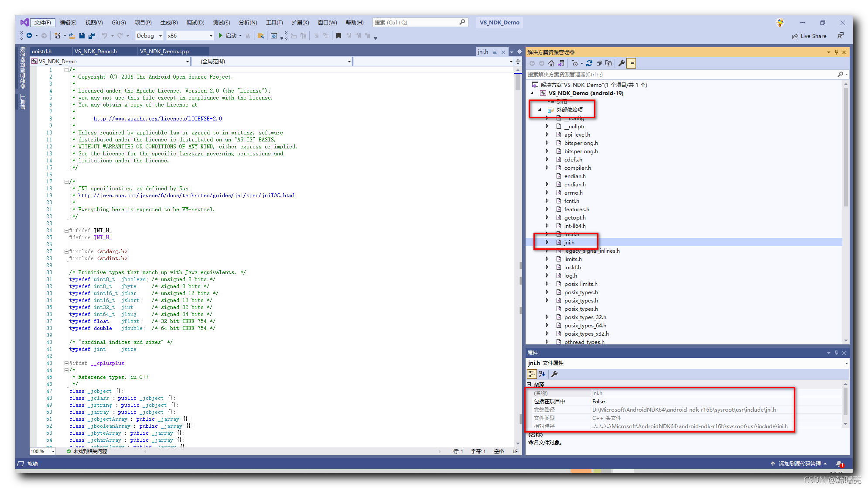Select log.h in the external dependencies tree

[571, 275]
